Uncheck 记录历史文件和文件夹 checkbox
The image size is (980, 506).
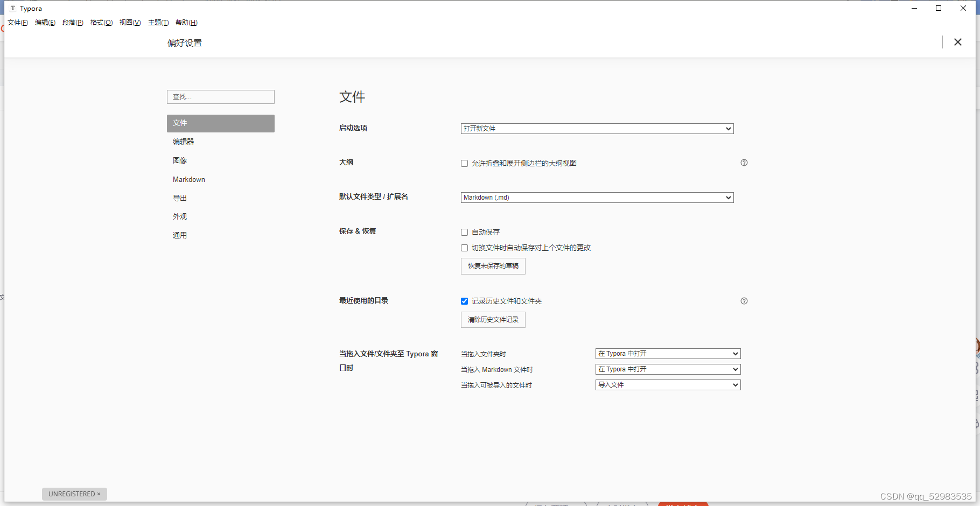[464, 301]
